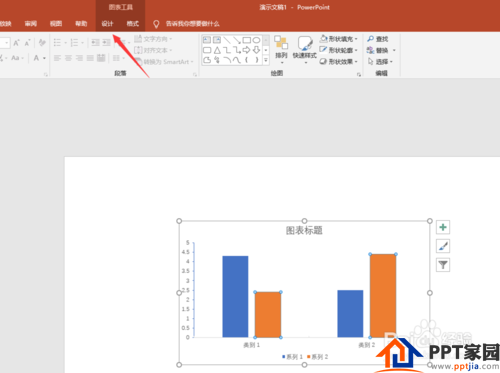Select the oval shape in shapes gallery
Screen dimensions: 500x373
[256, 40]
